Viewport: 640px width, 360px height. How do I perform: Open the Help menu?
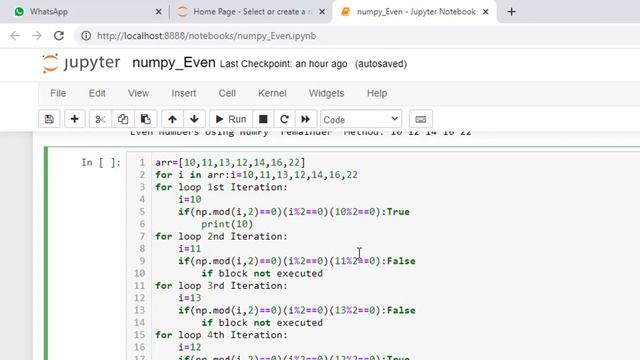(377, 93)
